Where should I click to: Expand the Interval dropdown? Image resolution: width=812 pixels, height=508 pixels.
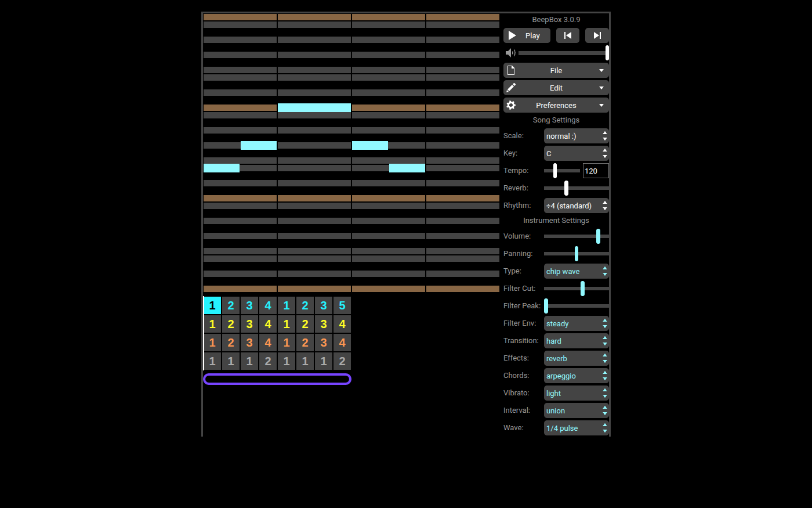tap(577, 410)
